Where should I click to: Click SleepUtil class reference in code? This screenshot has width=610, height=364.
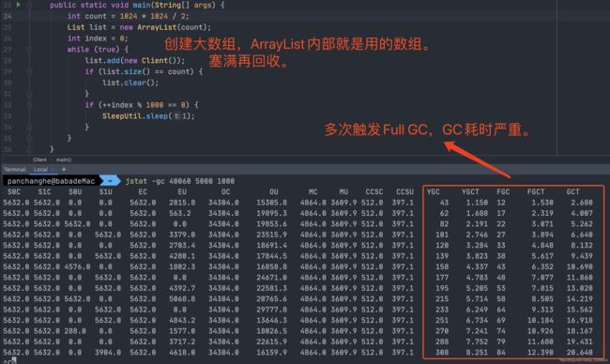pyautogui.click(x=122, y=116)
